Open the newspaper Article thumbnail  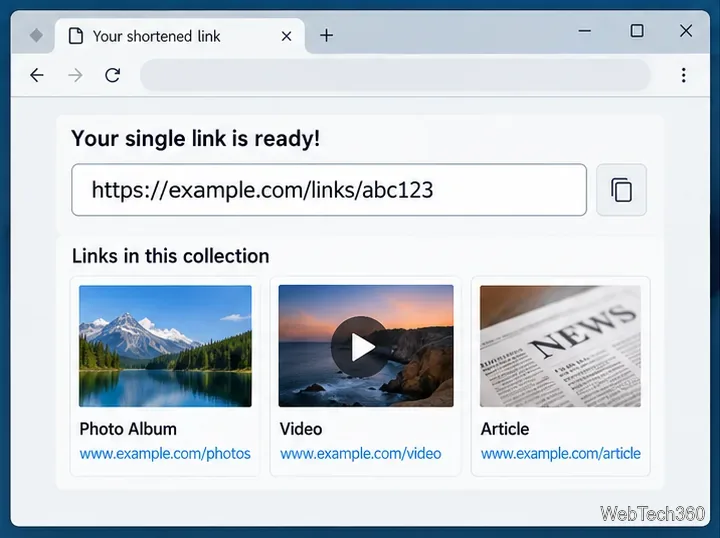560,346
